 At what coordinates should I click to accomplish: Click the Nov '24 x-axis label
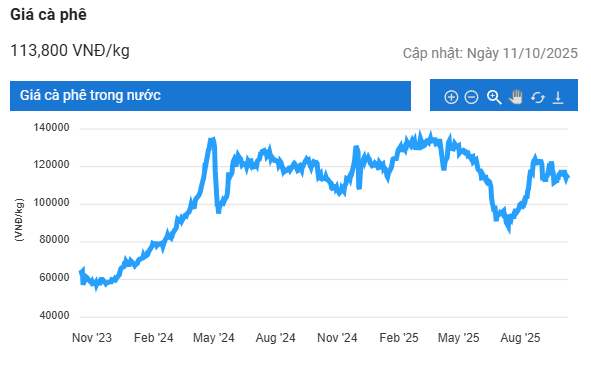point(337,338)
